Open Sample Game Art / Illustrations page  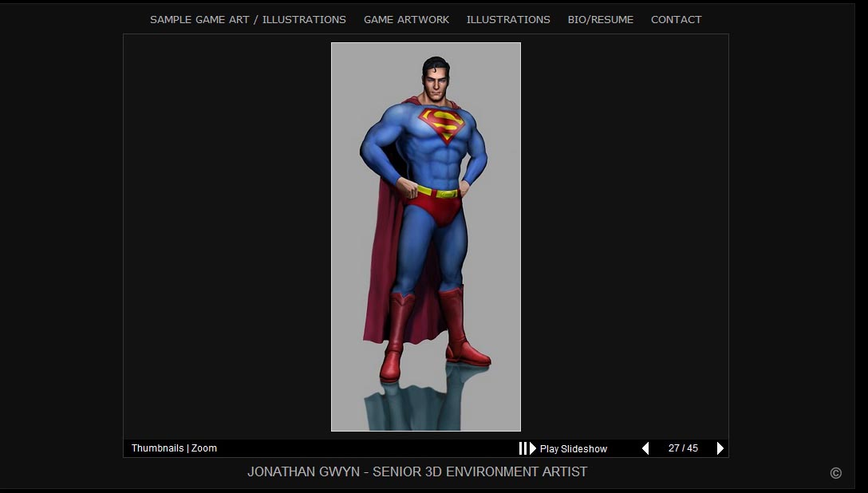(248, 20)
